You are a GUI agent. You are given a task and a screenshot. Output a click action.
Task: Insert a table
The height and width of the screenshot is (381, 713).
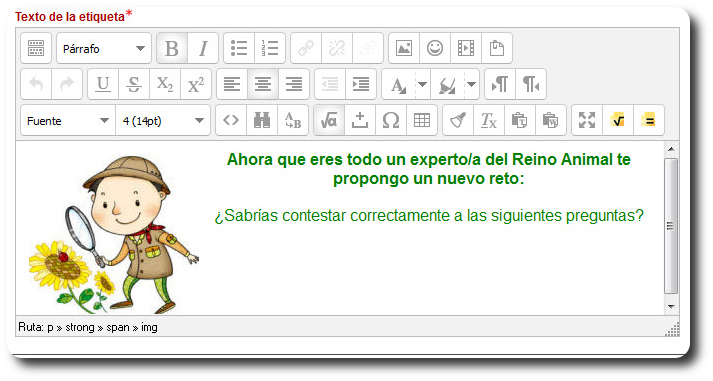422,120
